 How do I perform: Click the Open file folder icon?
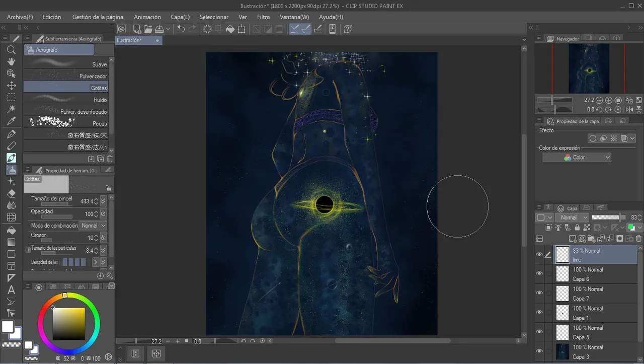[x=148, y=29]
